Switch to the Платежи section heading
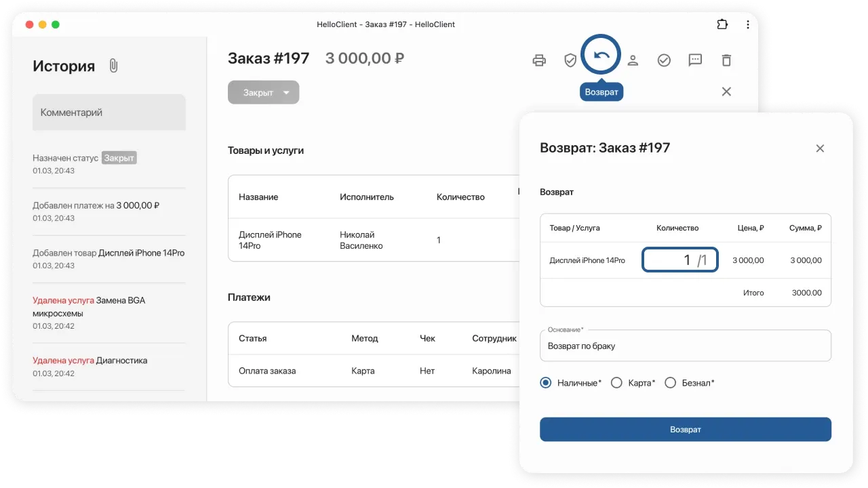The height and width of the screenshot is (488, 868). (x=248, y=297)
